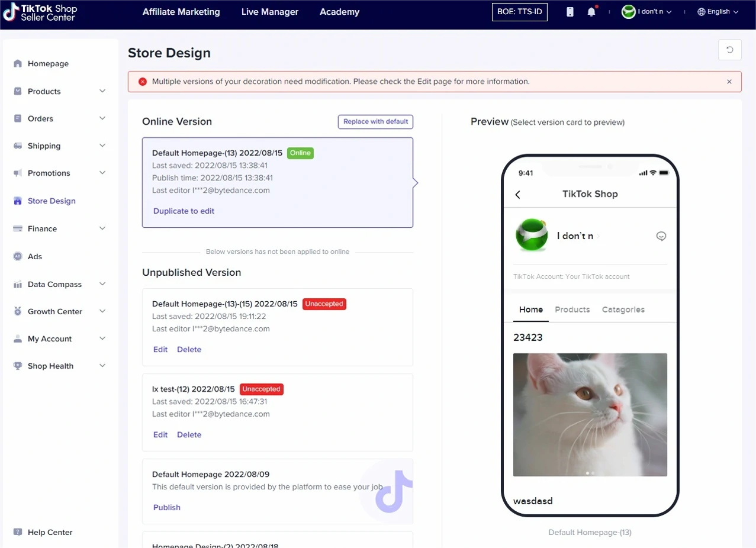The height and width of the screenshot is (548, 756).
Task: Click the Replace with default button
Action: click(x=375, y=121)
